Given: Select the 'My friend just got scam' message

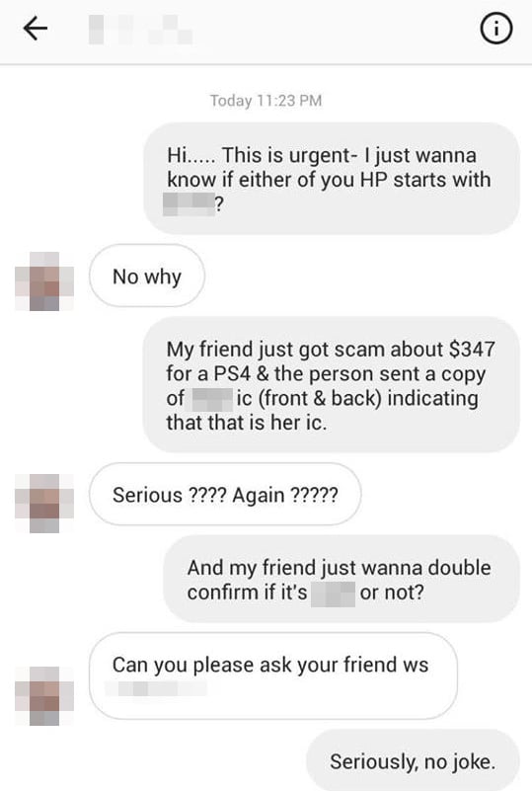Looking at the screenshot, I should point(332,385).
